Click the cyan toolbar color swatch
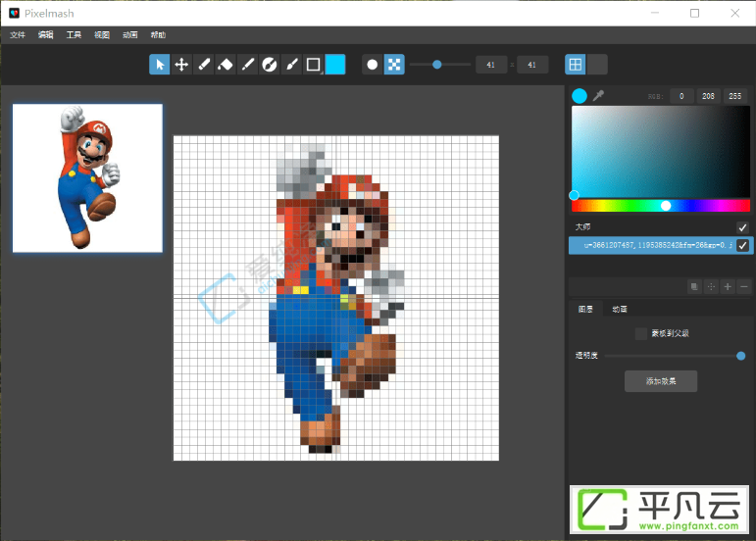Image resolution: width=756 pixels, height=541 pixels. [x=335, y=65]
